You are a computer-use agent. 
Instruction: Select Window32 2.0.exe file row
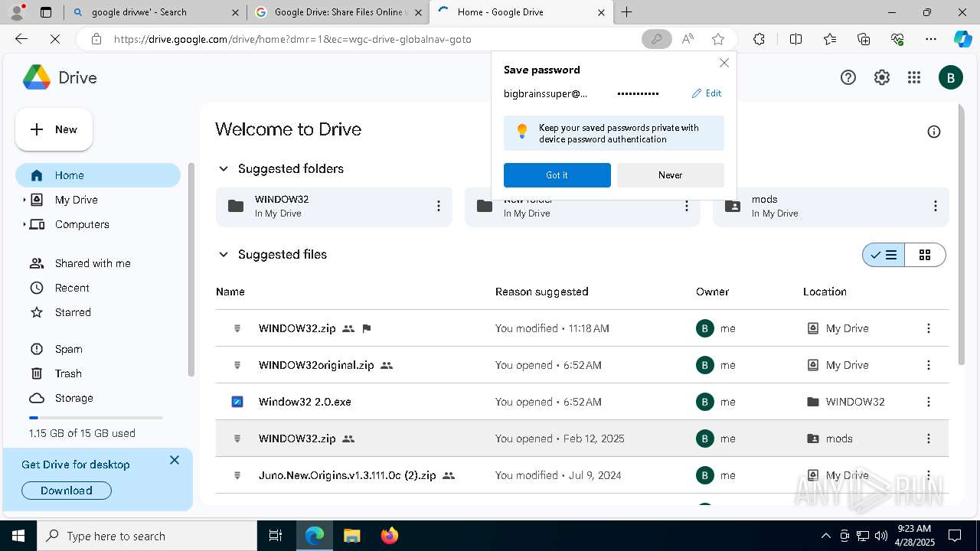point(582,402)
